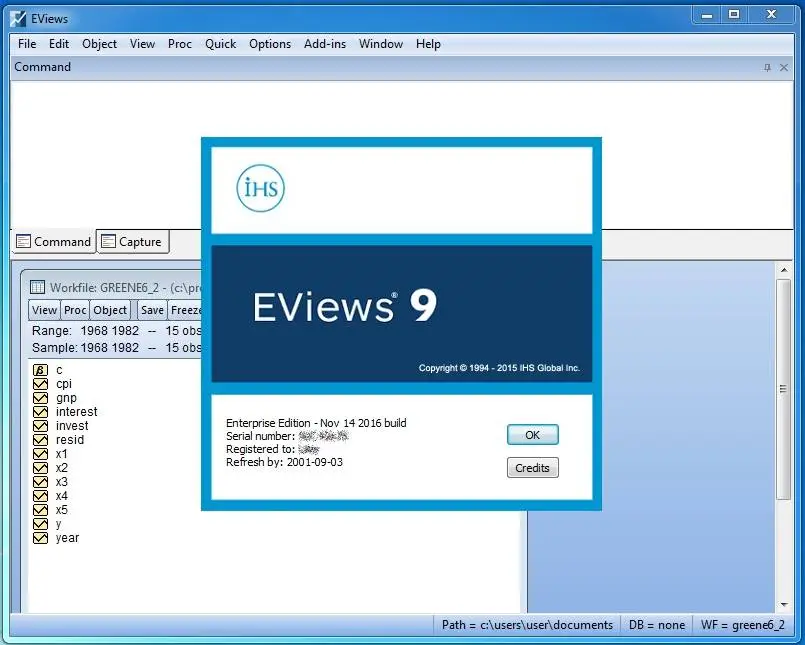Open the Window menu
This screenshot has width=805, height=645.
tap(380, 44)
